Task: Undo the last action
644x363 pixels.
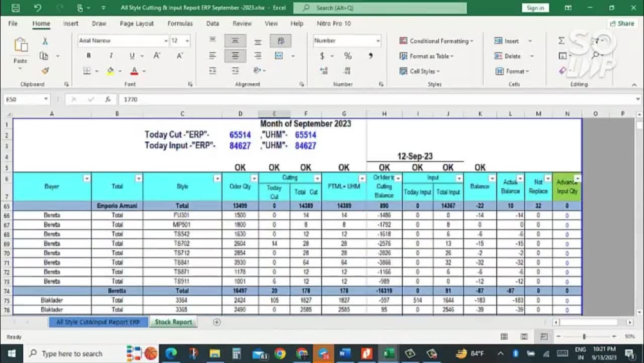Action: 37,8
